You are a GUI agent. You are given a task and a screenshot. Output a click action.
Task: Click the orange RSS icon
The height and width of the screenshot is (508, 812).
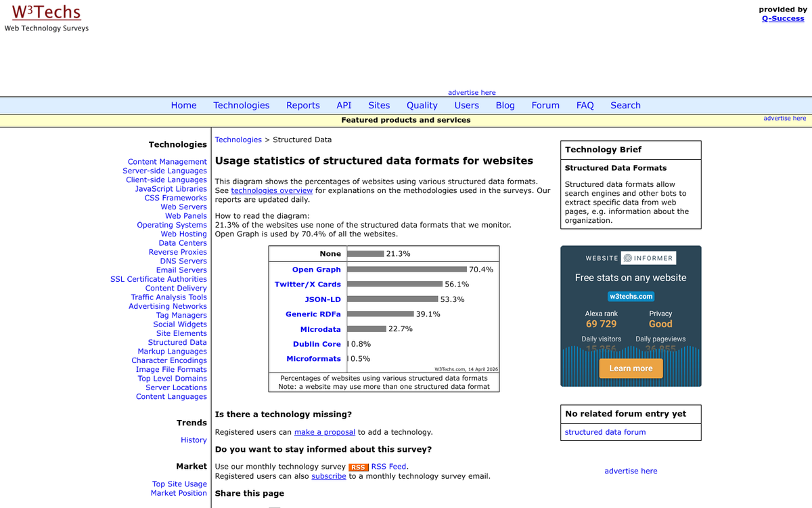click(359, 467)
